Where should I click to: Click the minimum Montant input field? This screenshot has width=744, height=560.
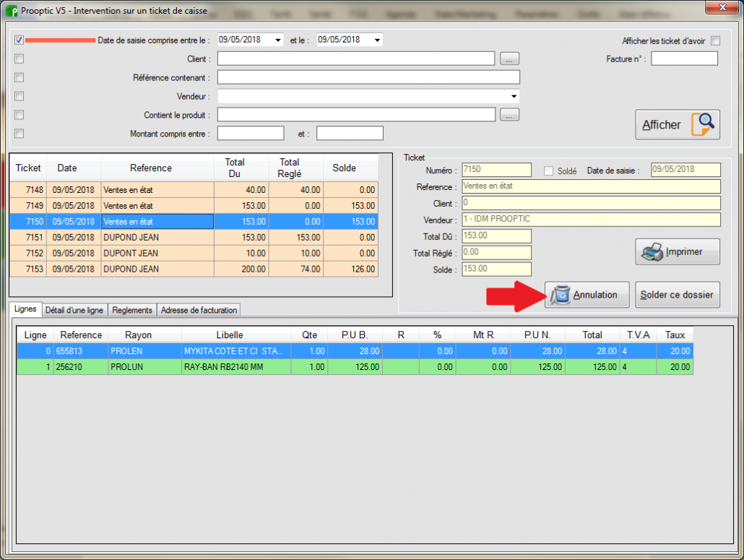click(x=251, y=134)
